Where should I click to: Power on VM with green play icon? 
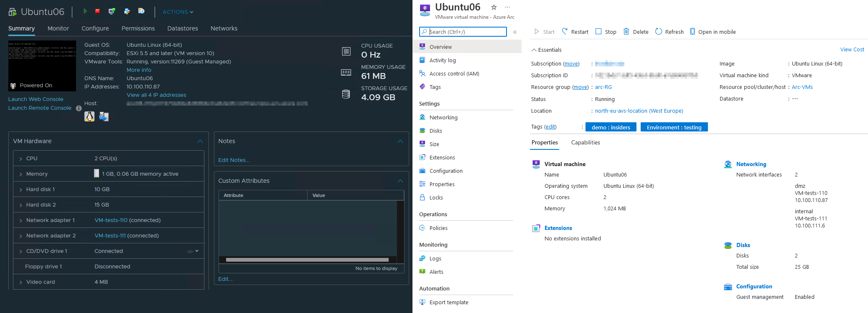pos(85,11)
